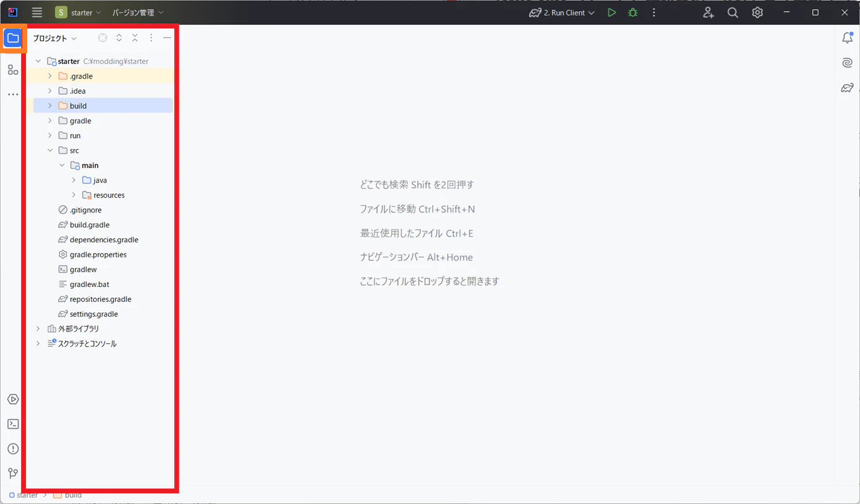Debug with the green bug icon
This screenshot has width=860, height=504.
(633, 12)
